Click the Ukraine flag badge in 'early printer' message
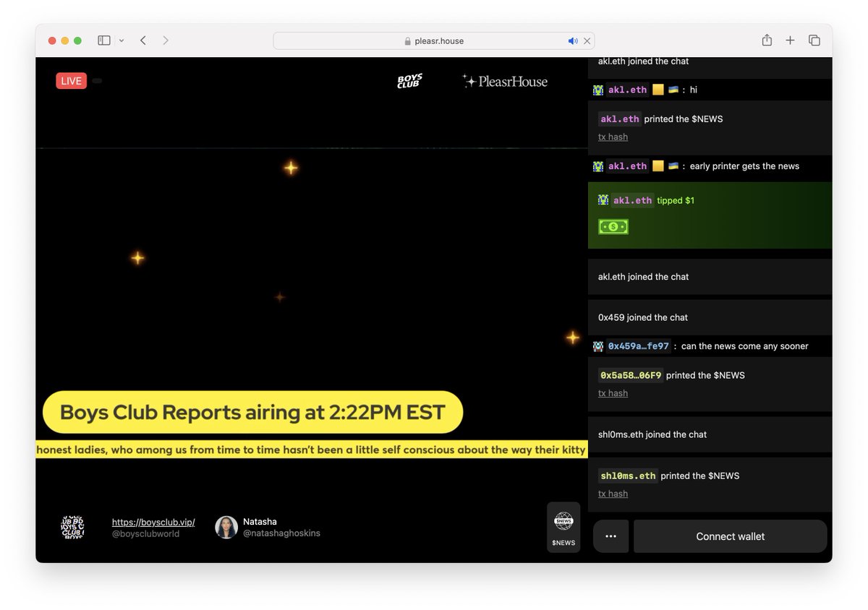This screenshot has height=610, width=868. point(673,166)
